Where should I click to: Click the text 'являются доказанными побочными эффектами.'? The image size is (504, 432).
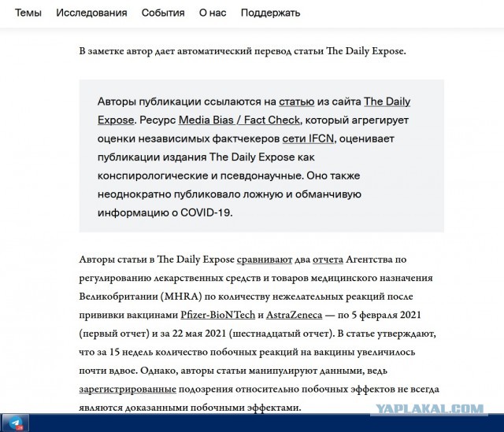[x=190, y=408]
